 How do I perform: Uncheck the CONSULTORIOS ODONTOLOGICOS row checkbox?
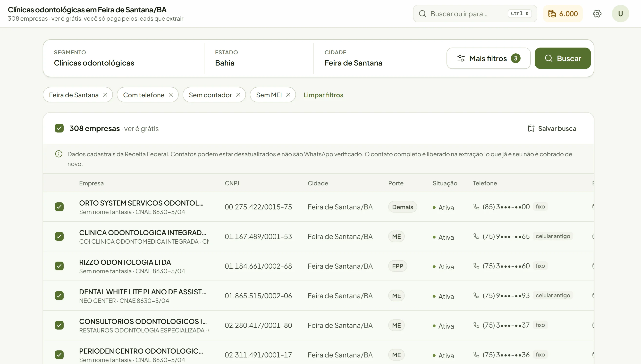pyautogui.click(x=59, y=325)
